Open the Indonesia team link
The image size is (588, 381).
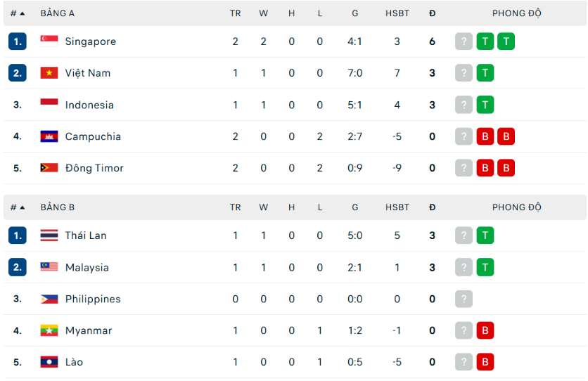tap(89, 105)
